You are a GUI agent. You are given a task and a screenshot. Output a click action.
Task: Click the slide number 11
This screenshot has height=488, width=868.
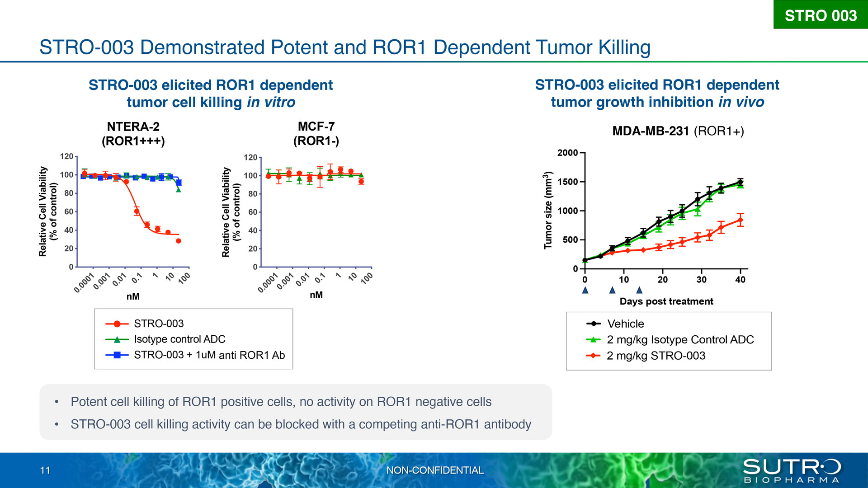click(45, 470)
